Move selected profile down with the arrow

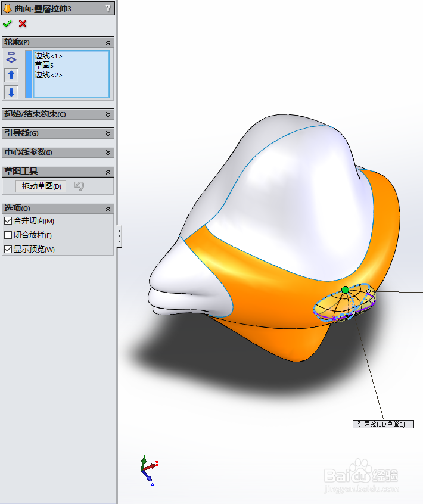(x=11, y=92)
